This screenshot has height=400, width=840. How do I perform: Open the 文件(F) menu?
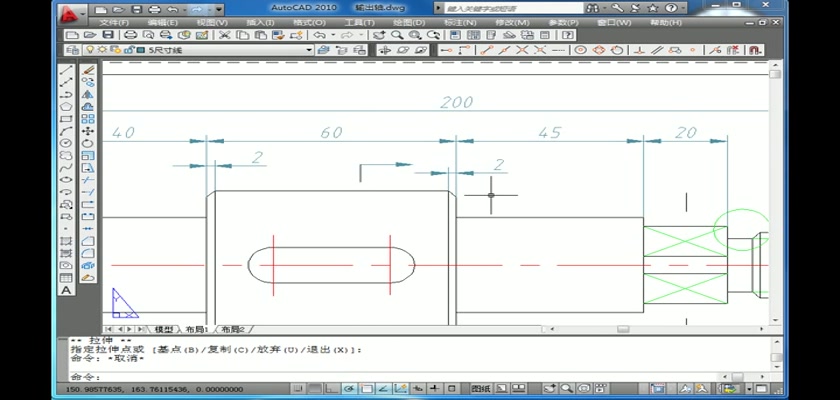(x=114, y=22)
